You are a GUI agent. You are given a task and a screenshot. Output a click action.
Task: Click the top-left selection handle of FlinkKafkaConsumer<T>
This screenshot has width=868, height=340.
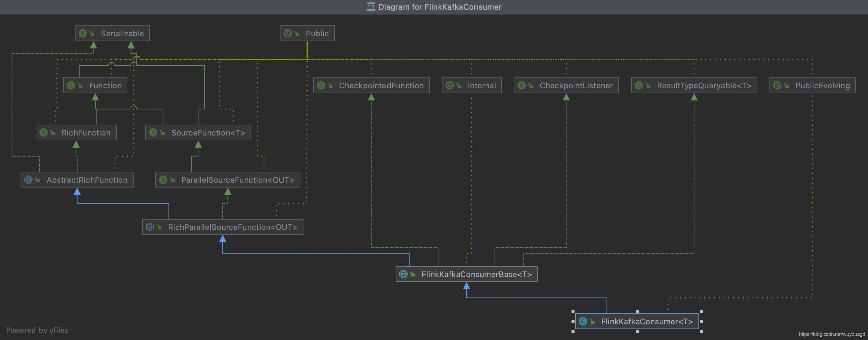(x=573, y=311)
